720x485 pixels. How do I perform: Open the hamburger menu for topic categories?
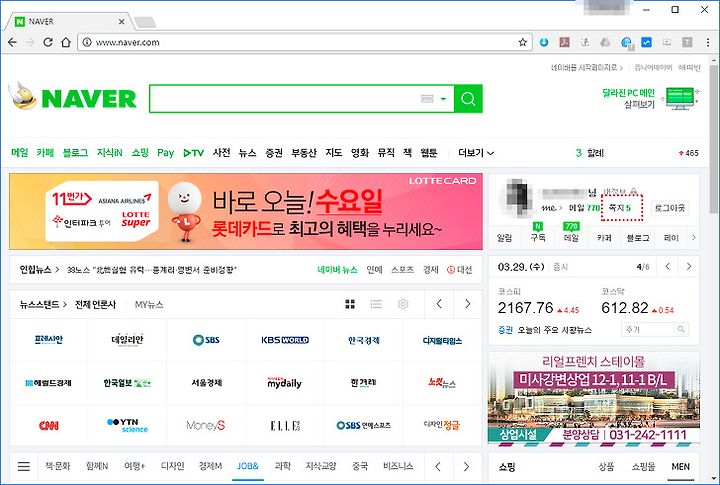click(24, 466)
